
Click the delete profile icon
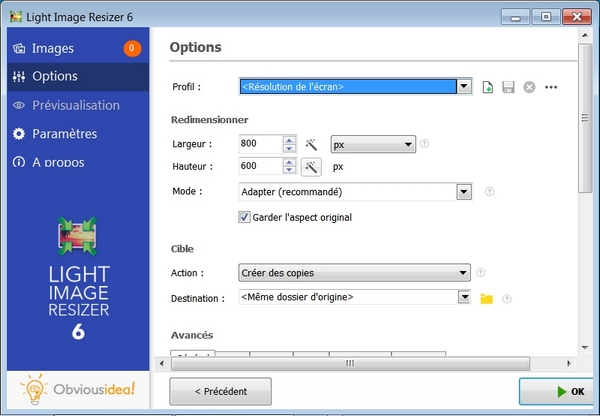[x=529, y=87]
